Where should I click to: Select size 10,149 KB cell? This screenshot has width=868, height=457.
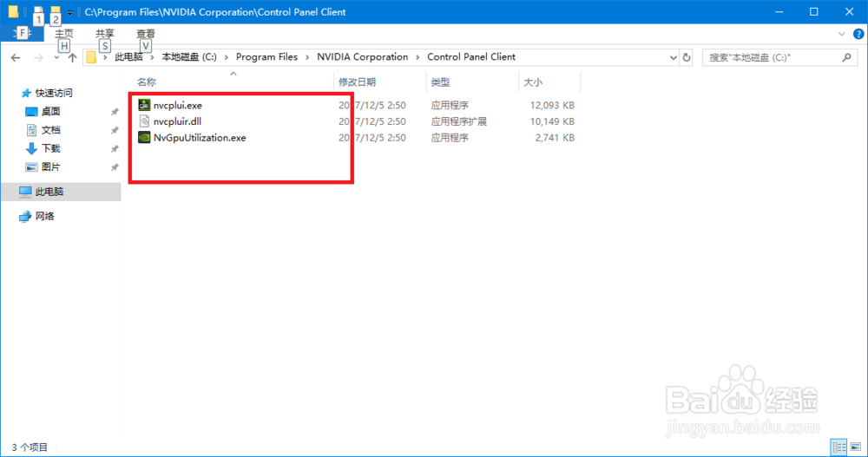(552, 121)
